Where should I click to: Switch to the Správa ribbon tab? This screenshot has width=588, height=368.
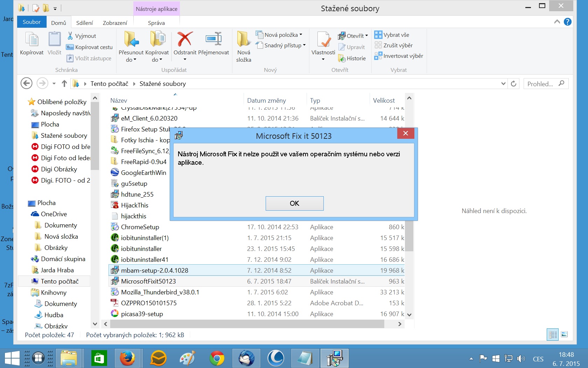[x=156, y=23]
